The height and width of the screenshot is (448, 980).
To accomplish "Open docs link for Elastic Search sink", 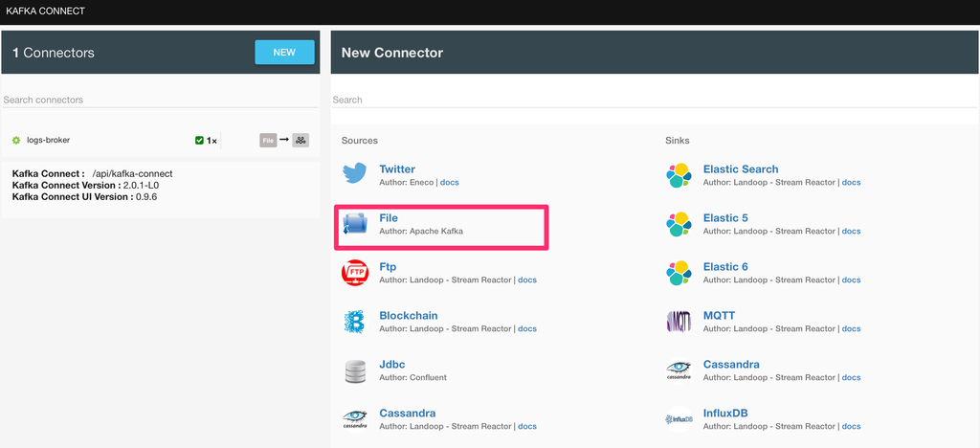I will (x=851, y=183).
